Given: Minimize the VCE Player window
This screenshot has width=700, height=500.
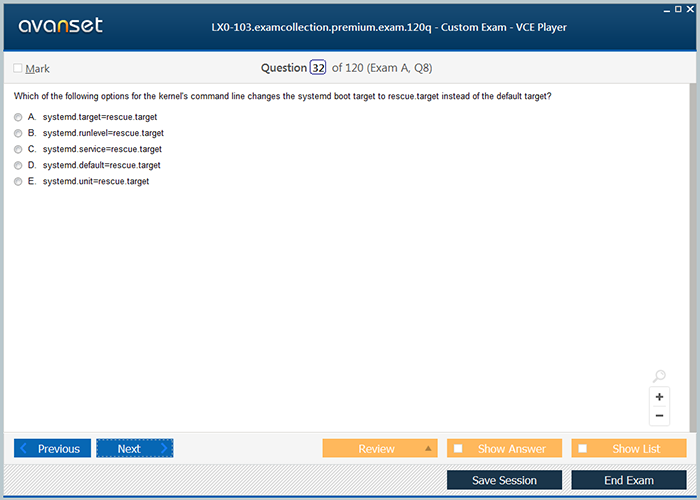Looking at the screenshot, I should pos(666,8).
